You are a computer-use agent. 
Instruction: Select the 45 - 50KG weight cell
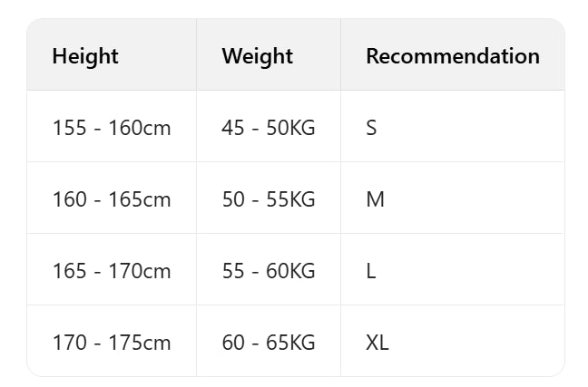[x=268, y=128]
